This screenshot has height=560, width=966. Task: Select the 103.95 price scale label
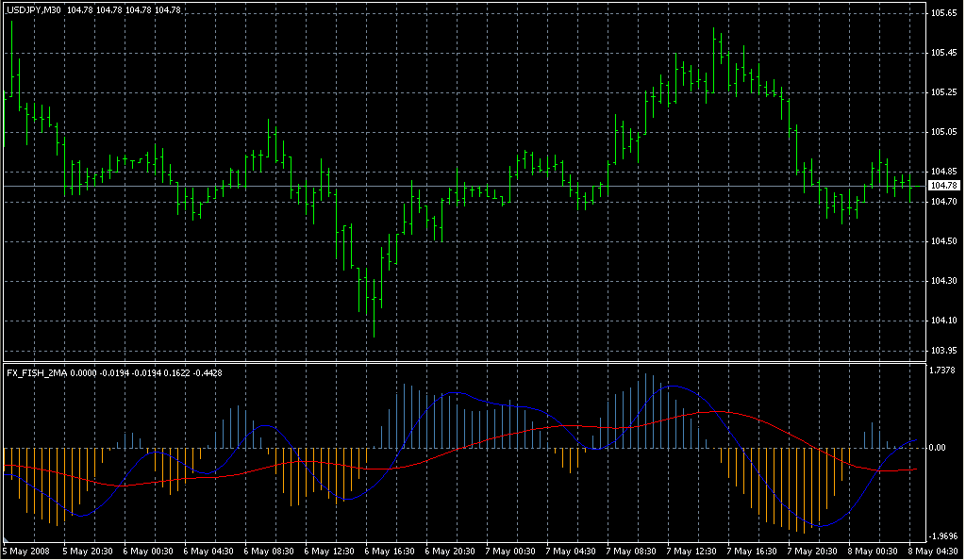click(944, 351)
